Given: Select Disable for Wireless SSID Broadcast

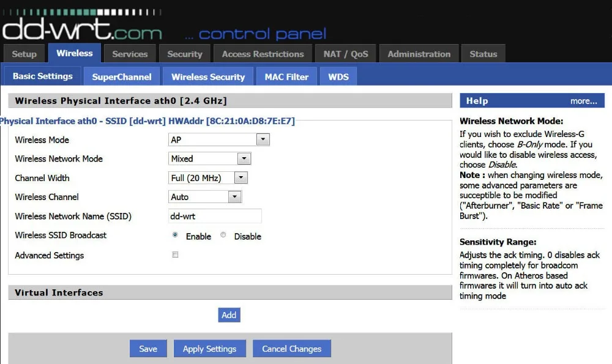Looking at the screenshot, I should pyautogui.click(x=223, y=235).
